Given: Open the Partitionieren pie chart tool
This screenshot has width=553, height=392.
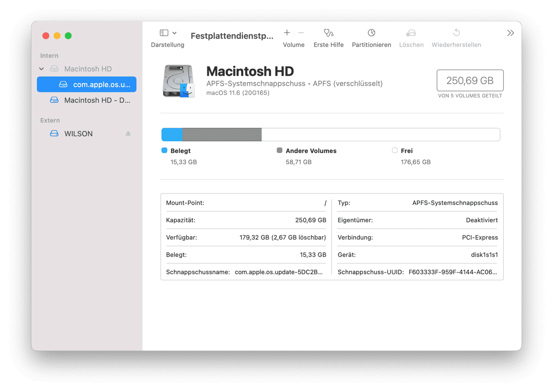Looking at the screenshot, I should tap(372, 33).
